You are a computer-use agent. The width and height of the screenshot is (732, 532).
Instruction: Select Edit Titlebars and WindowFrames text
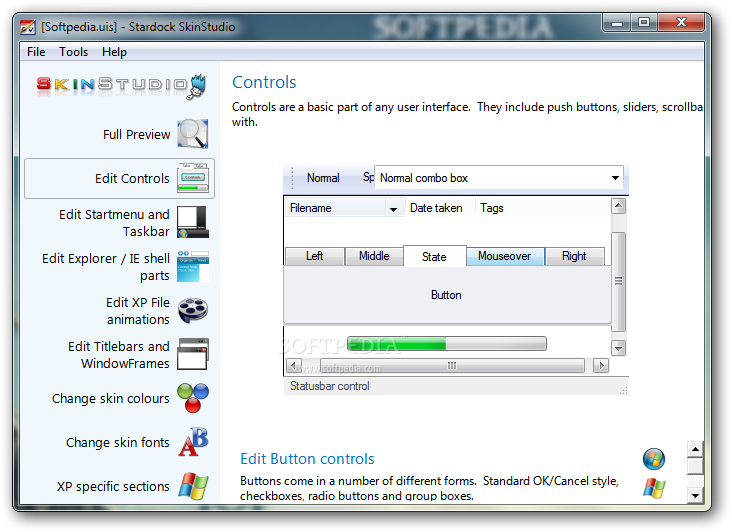tap(119, 355)
